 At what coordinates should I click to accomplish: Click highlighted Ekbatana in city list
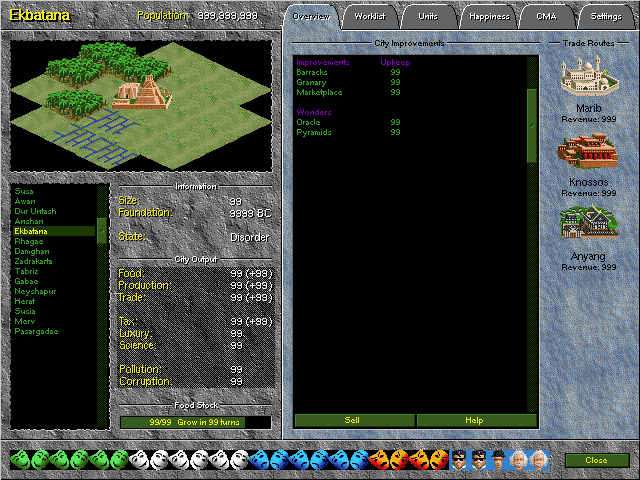(54, 231)
